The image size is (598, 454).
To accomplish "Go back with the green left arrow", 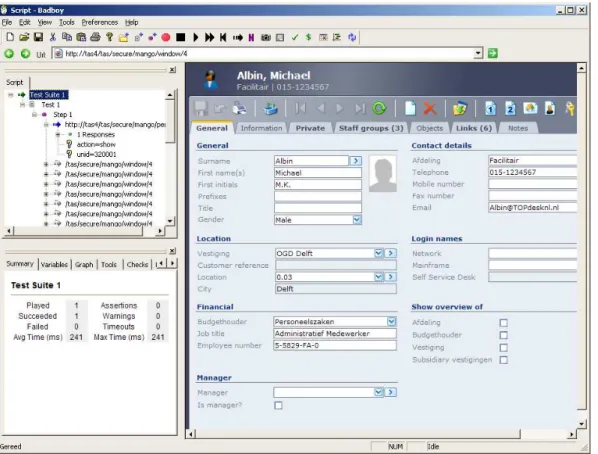I will [x=9, y=54].
